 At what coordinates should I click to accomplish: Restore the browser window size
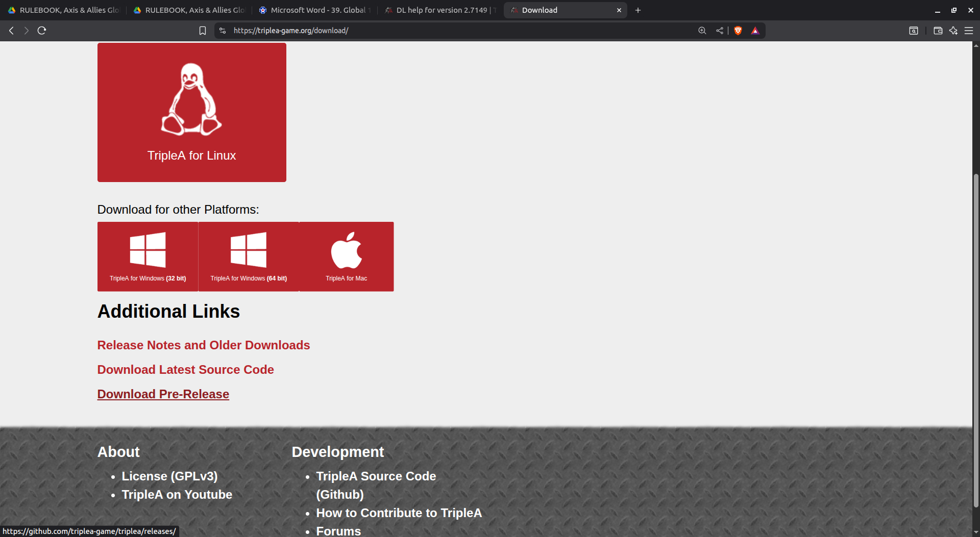[954, 10]
